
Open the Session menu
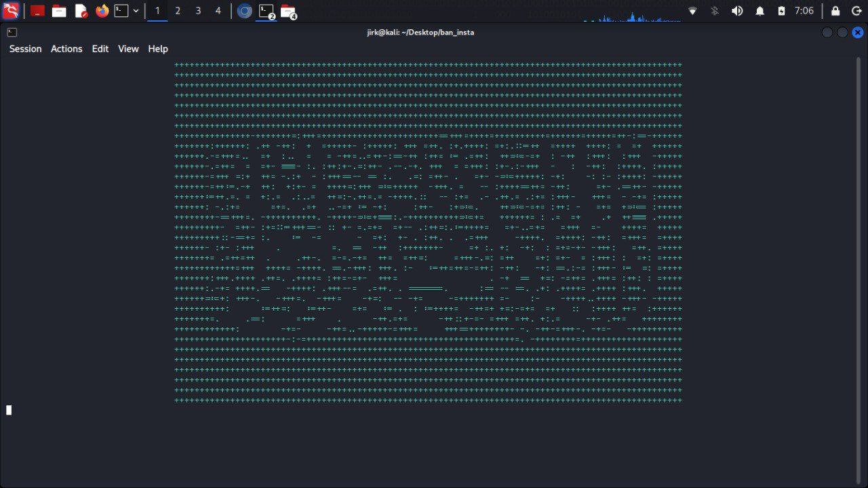coord(25,49)
